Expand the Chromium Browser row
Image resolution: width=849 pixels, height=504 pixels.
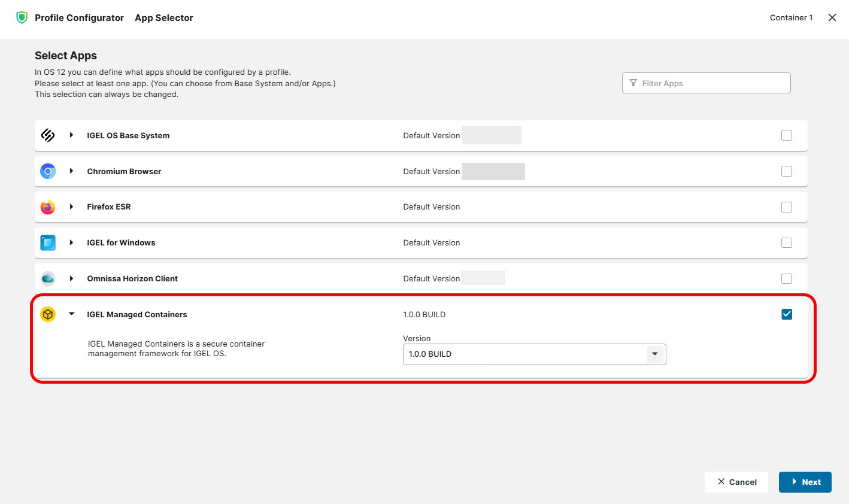pos(71,171)
